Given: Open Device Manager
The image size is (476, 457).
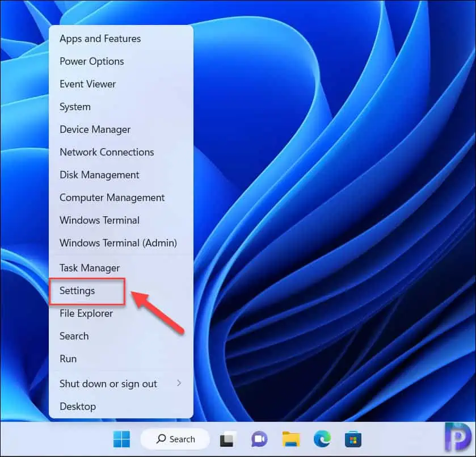Looking at the screenshot, I should (121, 129).
